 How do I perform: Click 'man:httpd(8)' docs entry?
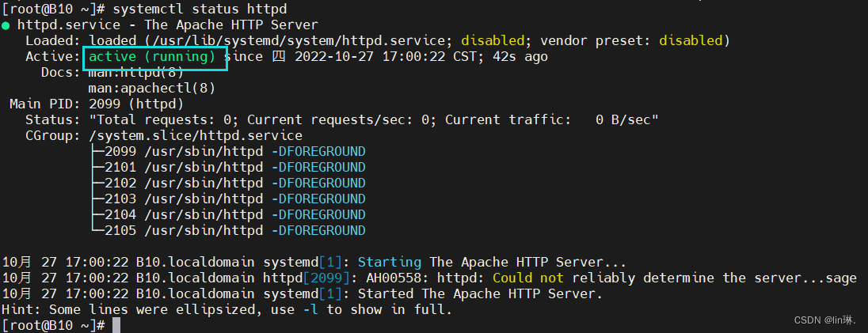point(136,73)
